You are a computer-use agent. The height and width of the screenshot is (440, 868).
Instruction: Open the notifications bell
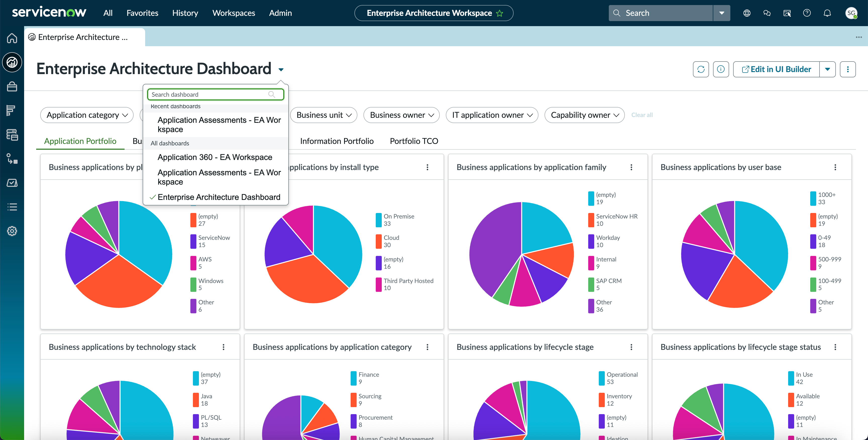point(827,13)
